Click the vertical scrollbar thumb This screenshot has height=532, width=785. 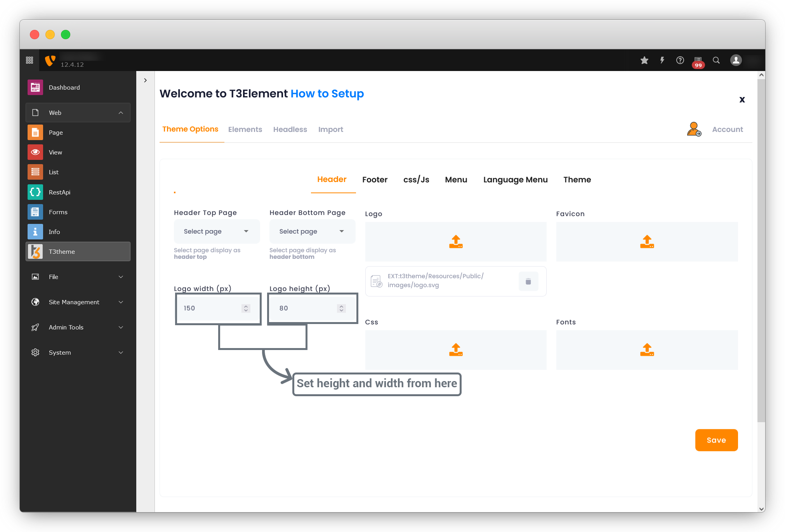coord(761,250)
